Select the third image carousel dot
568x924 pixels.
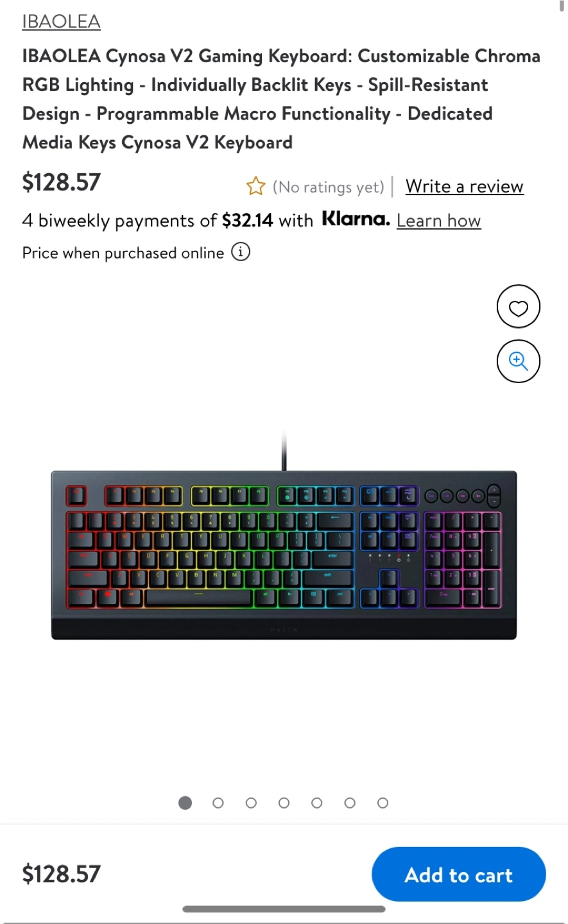pyautogui.click(x=251, y=803)
